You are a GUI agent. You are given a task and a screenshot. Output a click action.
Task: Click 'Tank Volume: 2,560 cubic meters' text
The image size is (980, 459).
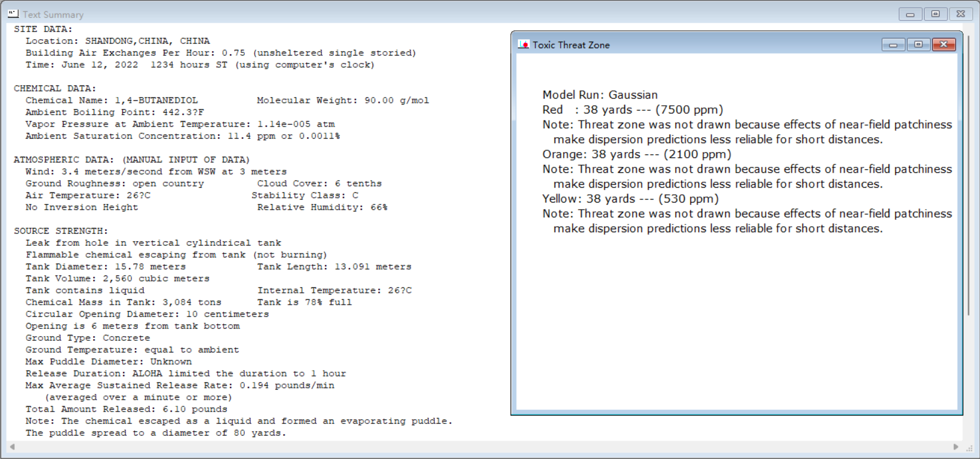point(118,278)
